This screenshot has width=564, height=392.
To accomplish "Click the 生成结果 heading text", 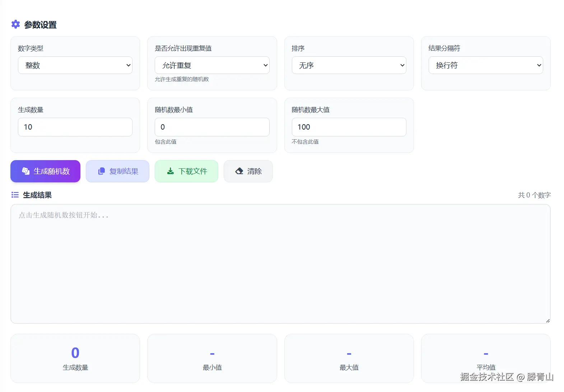I will tap(37, 195).
